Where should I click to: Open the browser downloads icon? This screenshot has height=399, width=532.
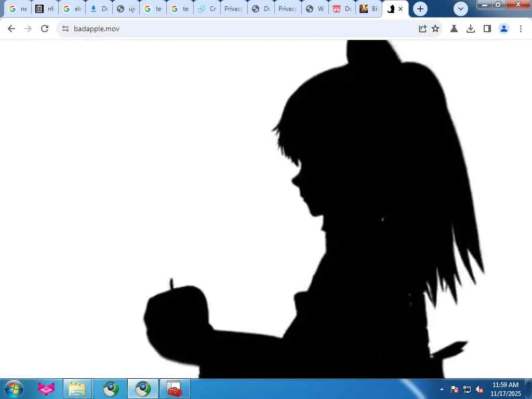[x=471, y=29]
